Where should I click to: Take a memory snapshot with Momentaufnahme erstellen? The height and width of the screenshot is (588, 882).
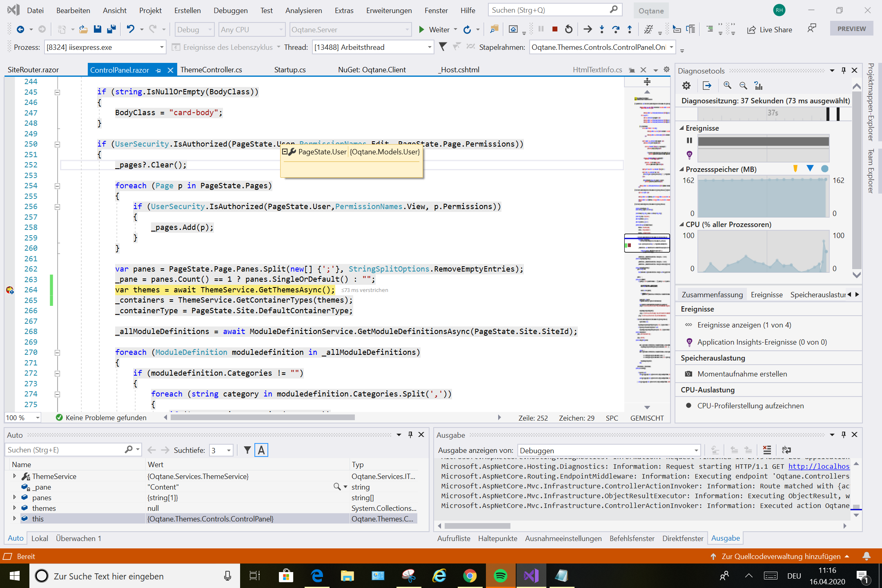[x=742, y=374]
